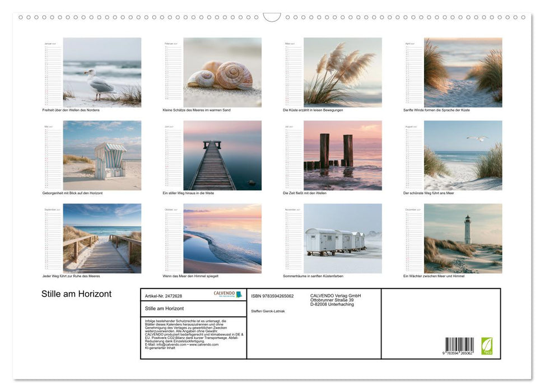Screen dimensions: 544x392
Task: Click caption 'Wenn das Meer den Himmel spiegelt'
Action: coord(190,276)
